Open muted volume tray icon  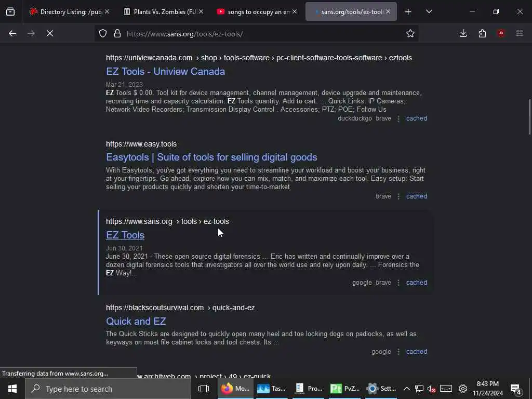click(x=431, y=389)
